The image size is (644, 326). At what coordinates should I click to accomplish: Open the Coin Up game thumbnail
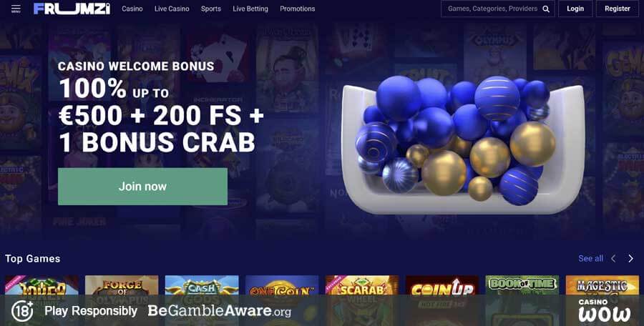tap(442, 300)
